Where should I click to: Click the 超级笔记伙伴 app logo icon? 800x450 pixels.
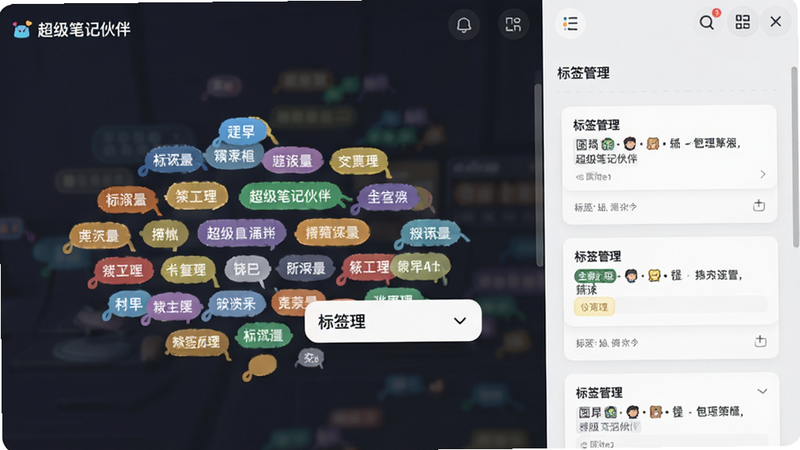21,30
